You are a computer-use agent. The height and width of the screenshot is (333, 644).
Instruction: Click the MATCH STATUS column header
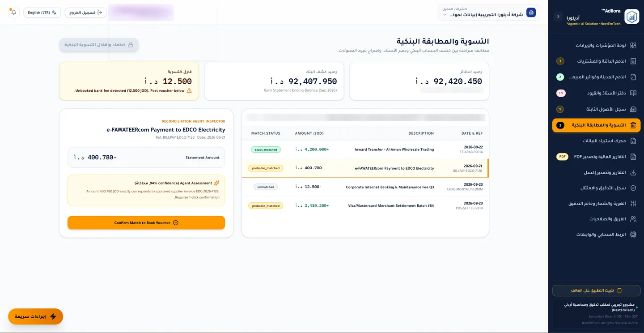[x=266, y=133]
